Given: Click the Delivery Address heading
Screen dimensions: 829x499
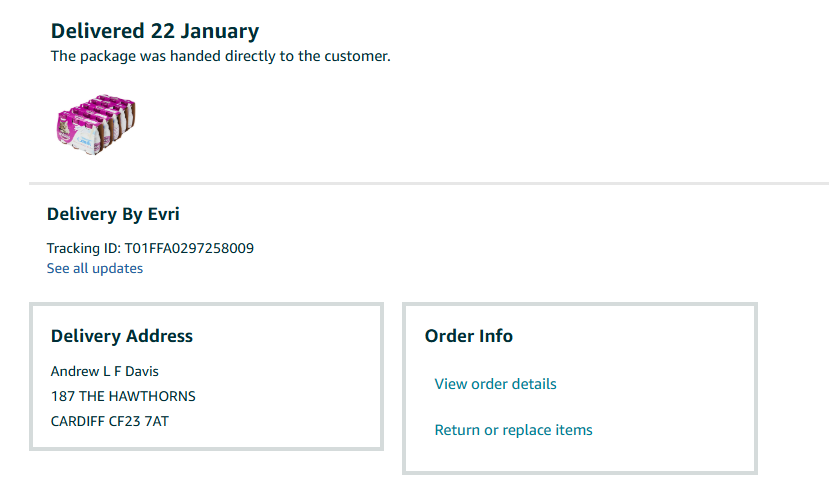Looking at the screenshot, I should click(122, 336).
